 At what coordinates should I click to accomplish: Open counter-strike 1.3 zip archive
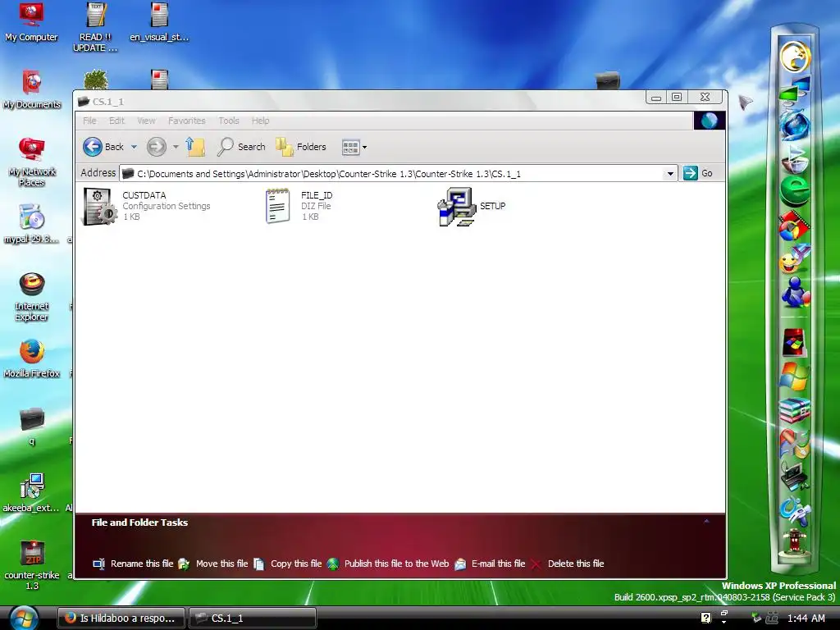click(31, 565)
